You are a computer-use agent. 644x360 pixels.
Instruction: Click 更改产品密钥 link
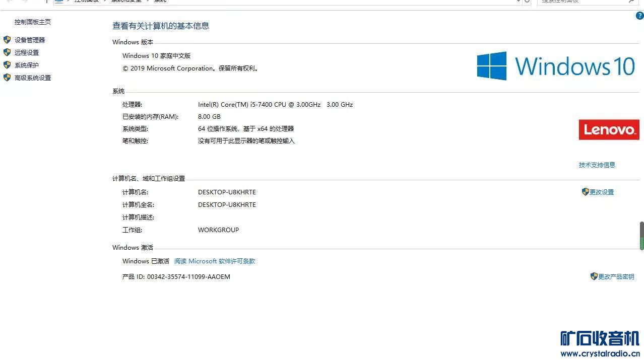616,276
